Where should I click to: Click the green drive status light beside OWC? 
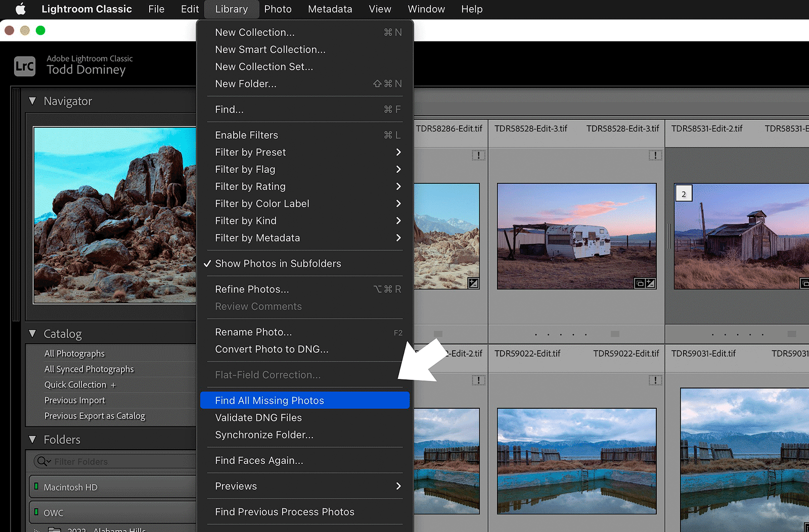point(36,512)
